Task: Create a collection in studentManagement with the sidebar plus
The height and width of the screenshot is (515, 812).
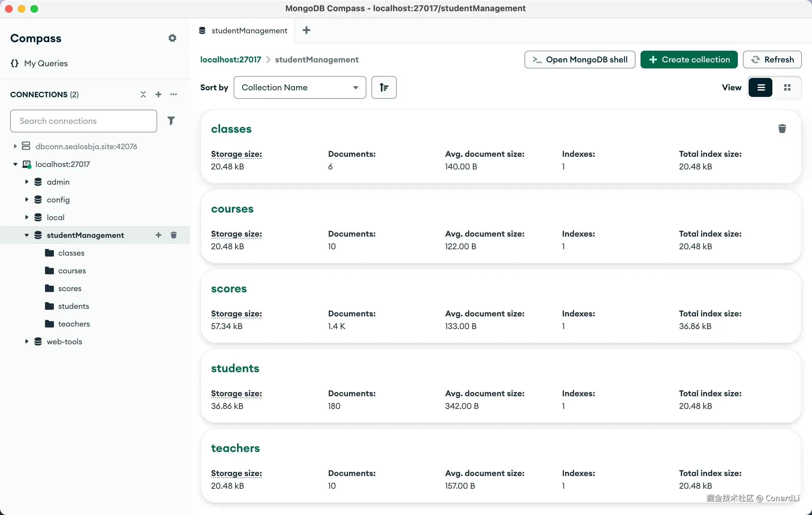Action: (158, 235)
